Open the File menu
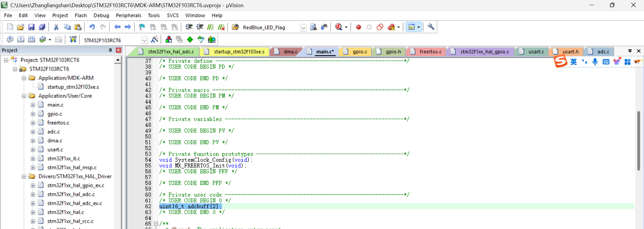644x229 pixels. pyautogui.click(x=8, y=16)
